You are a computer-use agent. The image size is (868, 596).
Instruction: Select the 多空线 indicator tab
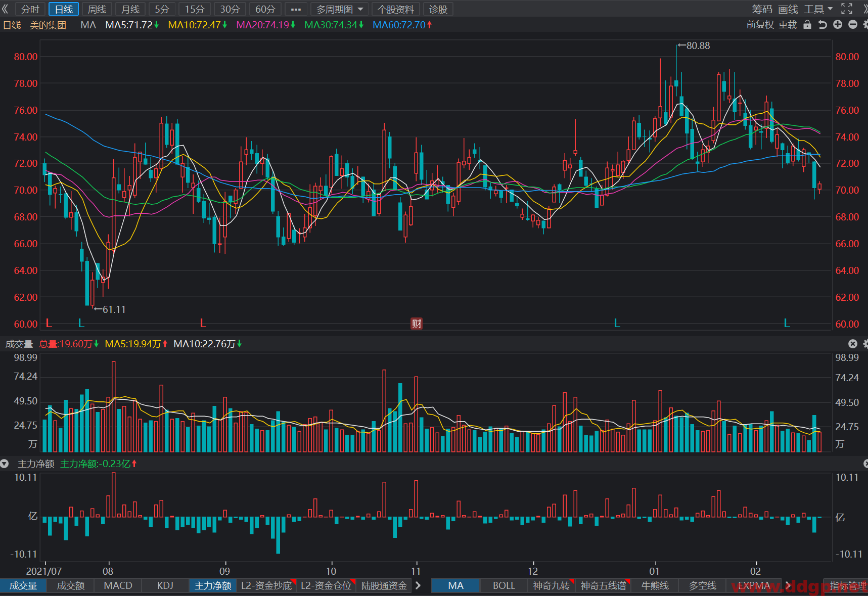pos(703,585)
